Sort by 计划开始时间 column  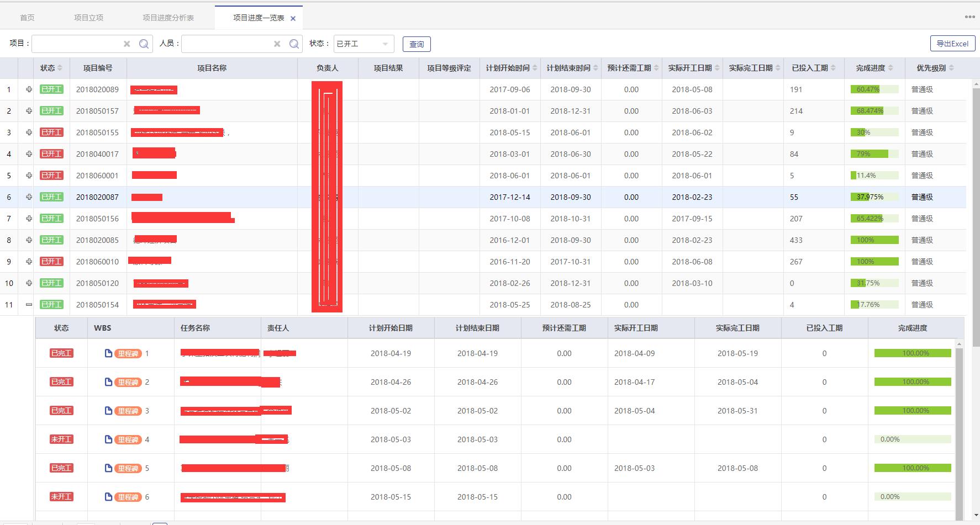pos(508,68)
